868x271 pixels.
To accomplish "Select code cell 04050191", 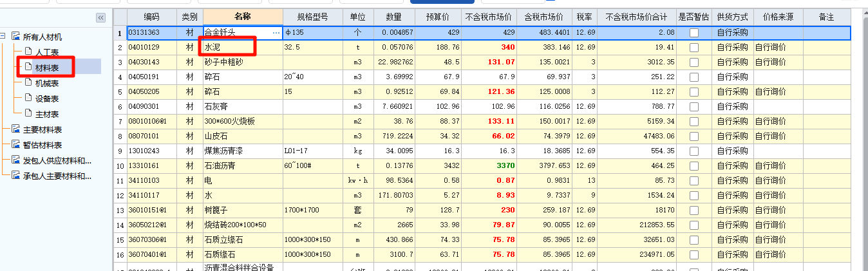I will pos(152,77).
